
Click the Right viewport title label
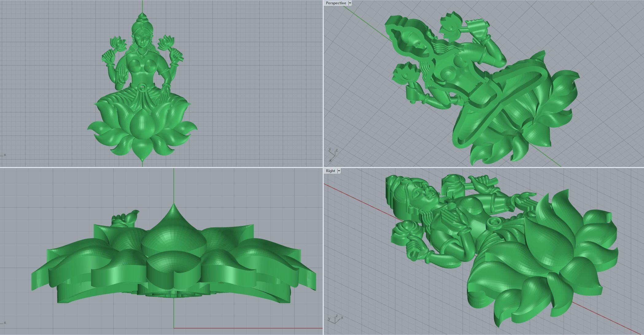pyautogui.click(x=331, y=171)
